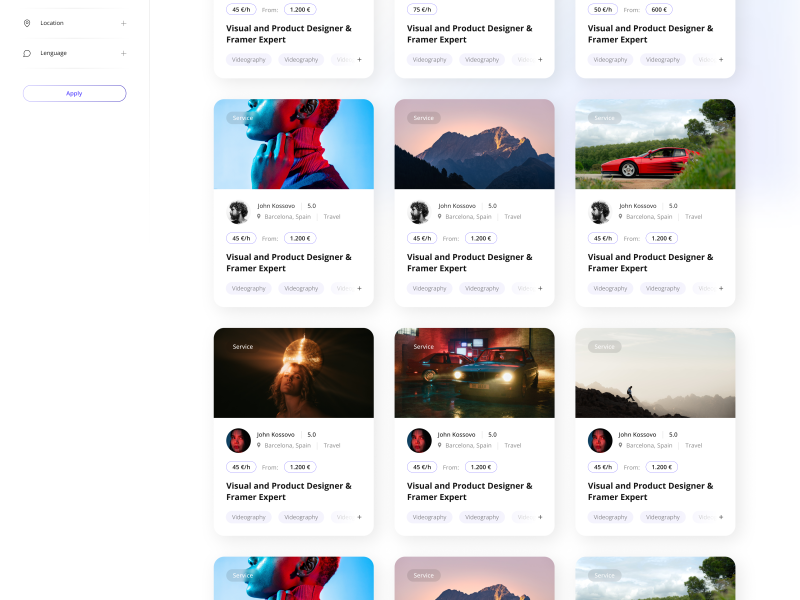Show more tags on the mountain card
Screen dimensions: 800x600
point(540,288)
